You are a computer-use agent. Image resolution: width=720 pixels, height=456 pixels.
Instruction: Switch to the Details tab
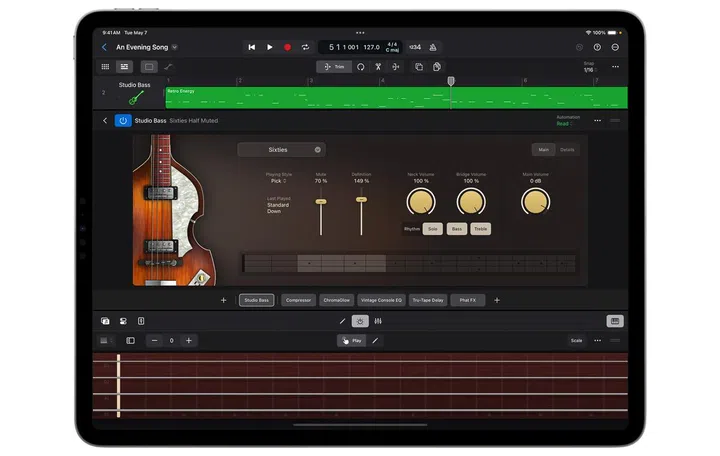pyautogui.click(x=567, y=150)
